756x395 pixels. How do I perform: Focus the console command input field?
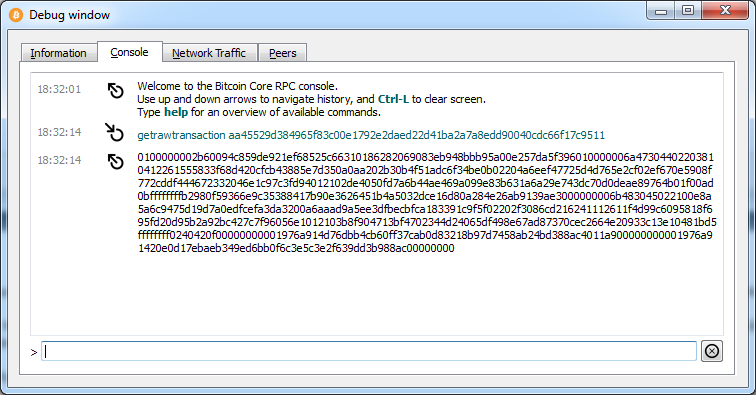click(369, 351)
